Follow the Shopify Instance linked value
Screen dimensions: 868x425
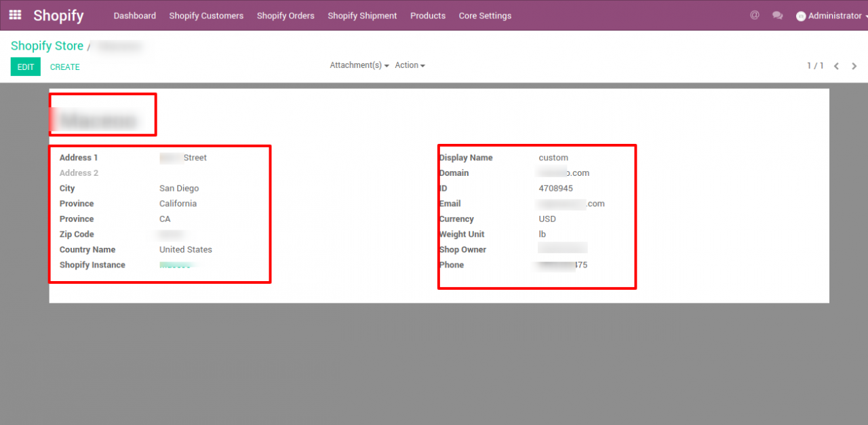click(x=176, y=265)
